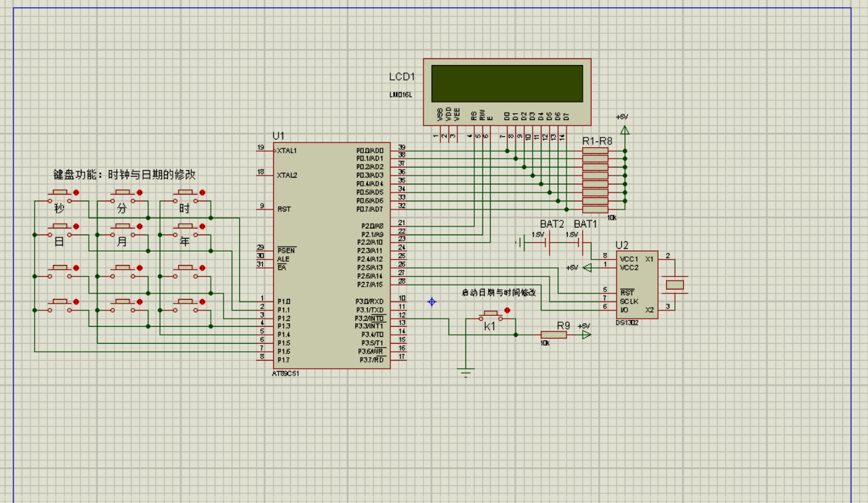Select the DS1302 part name text
Viewport: 868px width, 503px height.
click(x=627, y=323)
